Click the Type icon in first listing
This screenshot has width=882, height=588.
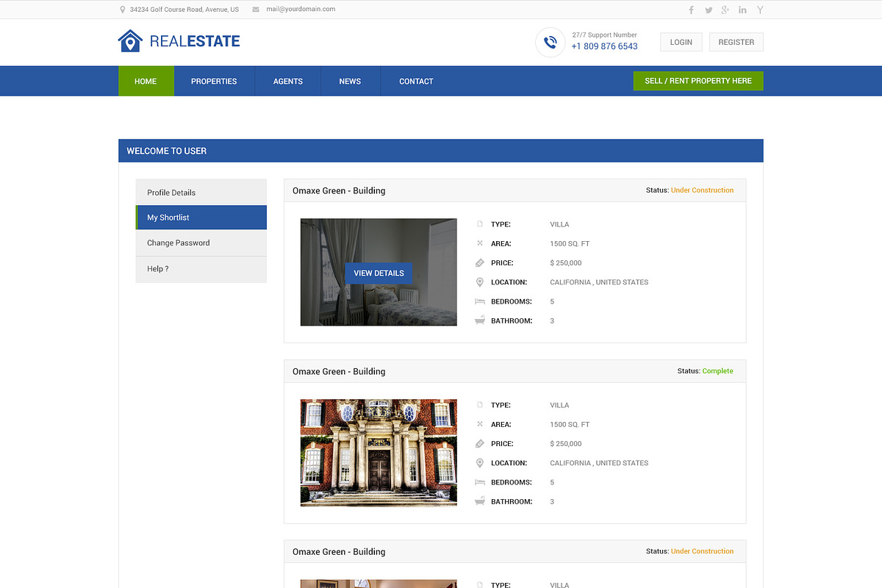click(x=480, y=224)
